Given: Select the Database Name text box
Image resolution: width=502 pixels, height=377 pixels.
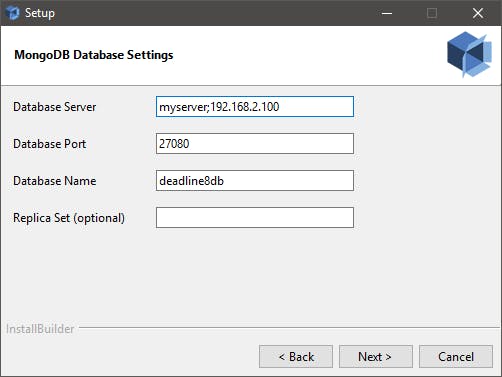Looking at the screenshot, I should click(x=255, y=181).
